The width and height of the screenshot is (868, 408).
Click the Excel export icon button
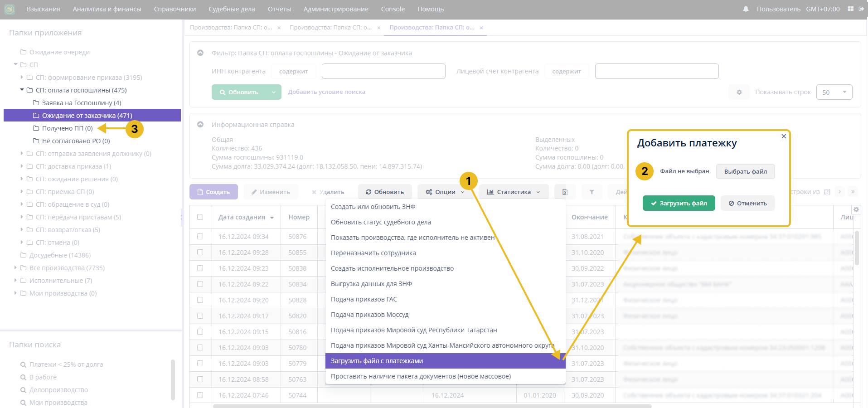[565, 192]
